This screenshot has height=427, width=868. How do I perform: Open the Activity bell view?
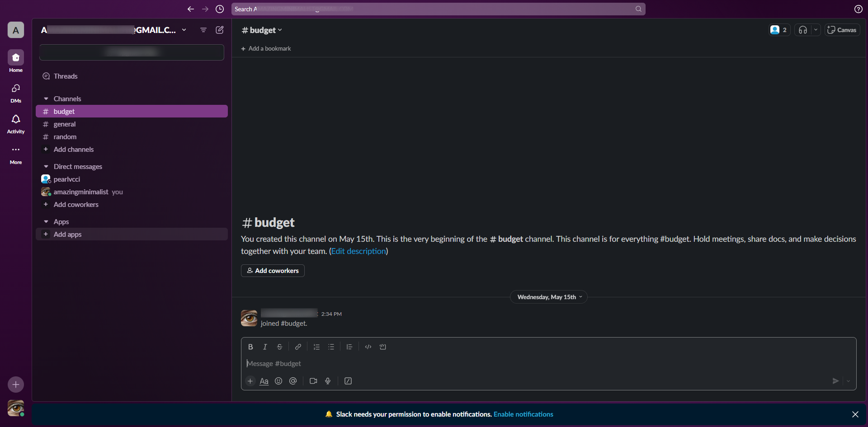point(16,123)
